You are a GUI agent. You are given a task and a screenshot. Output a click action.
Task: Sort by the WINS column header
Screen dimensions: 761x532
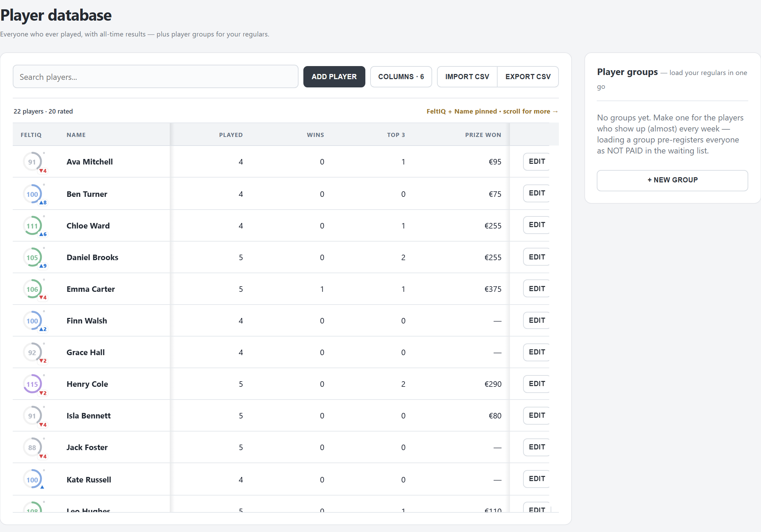click(315, 135)
